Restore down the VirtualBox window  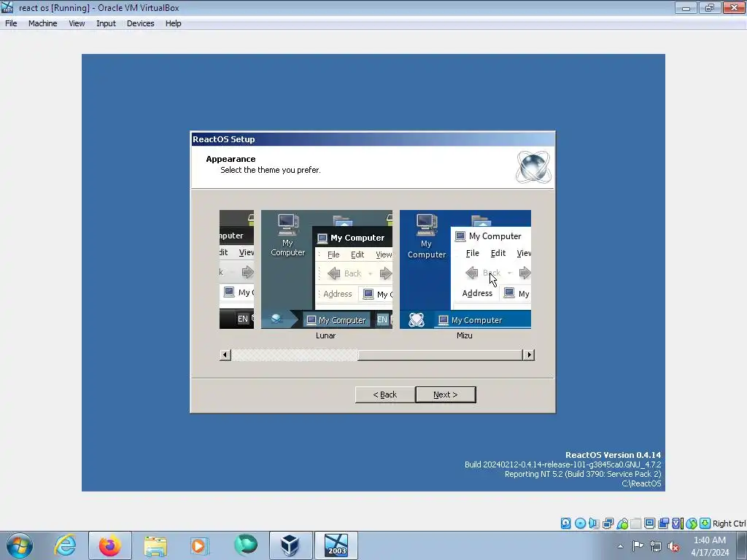click(x=710, y=7)
